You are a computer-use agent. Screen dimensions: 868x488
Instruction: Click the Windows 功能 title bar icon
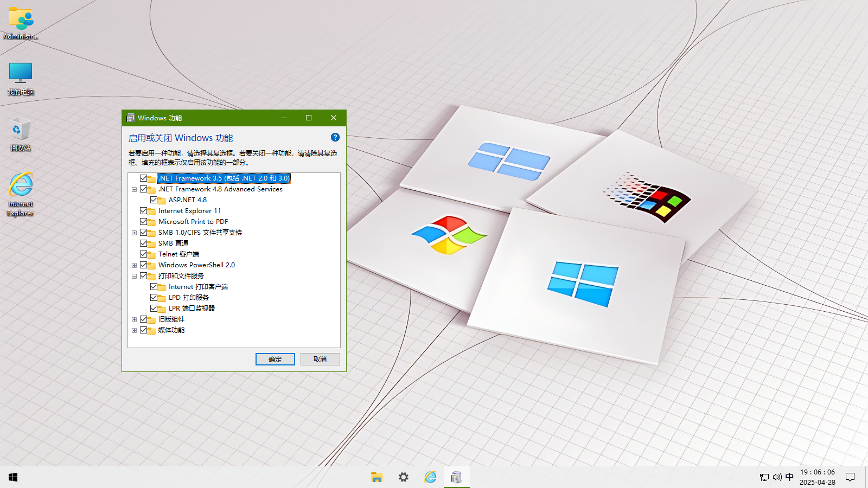[130, 118]
